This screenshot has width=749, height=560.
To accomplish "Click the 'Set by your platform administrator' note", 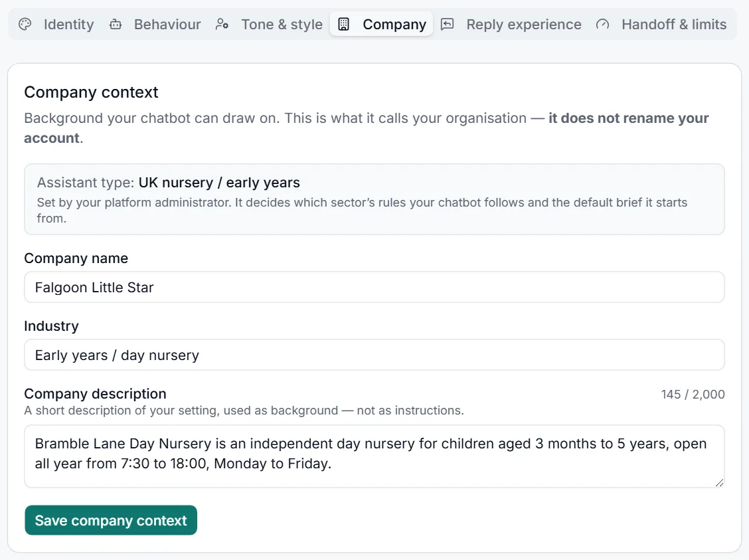I will 362,210.
